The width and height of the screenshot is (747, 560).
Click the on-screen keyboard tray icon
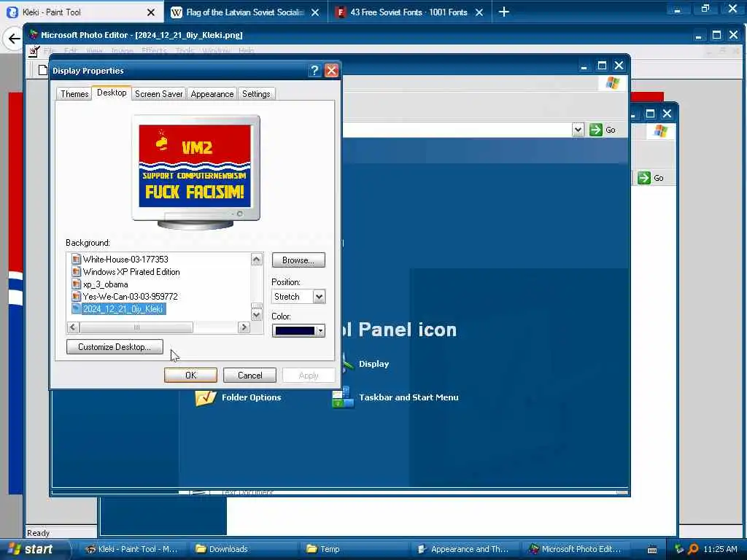coord(652,550)
